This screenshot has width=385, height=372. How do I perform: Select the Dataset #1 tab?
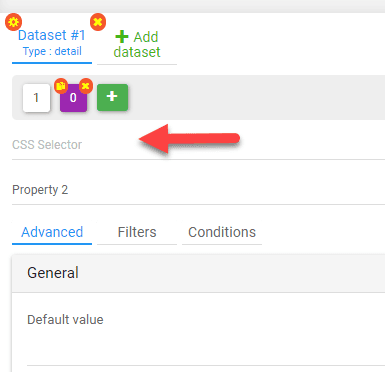point(52,43)
